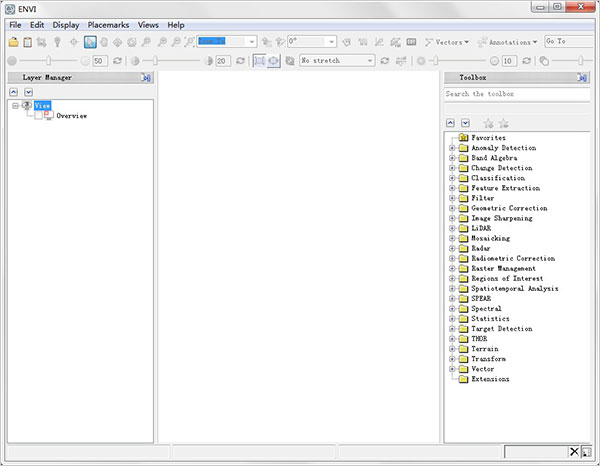
Task: Click the brightness value box showing 50
Action: [100, 61]
